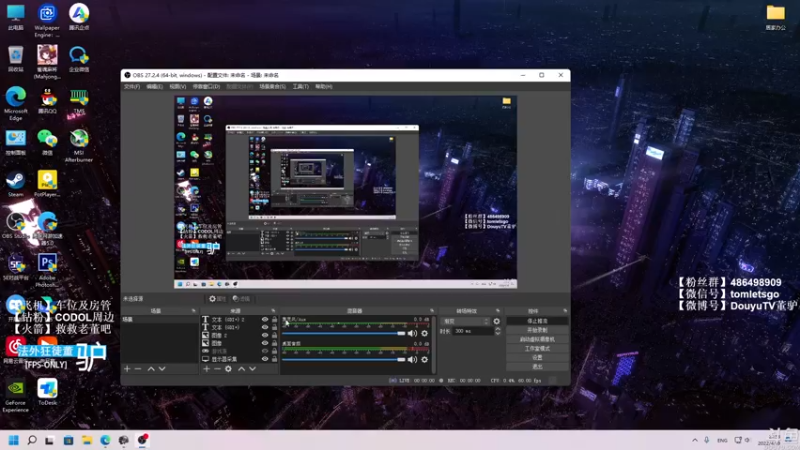This screenshot has height=450, width=800.
Task: Remove the selected scene with the minus icon
Action: click(138, 368)
